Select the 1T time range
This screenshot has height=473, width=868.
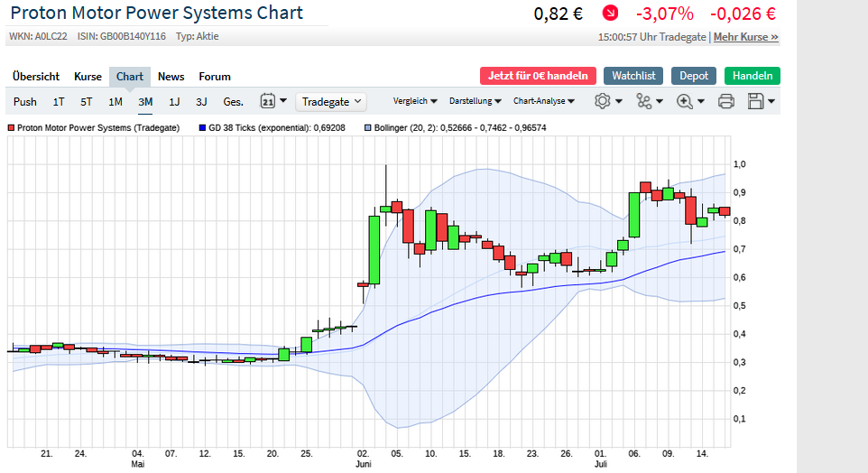(x=59, y=102)
